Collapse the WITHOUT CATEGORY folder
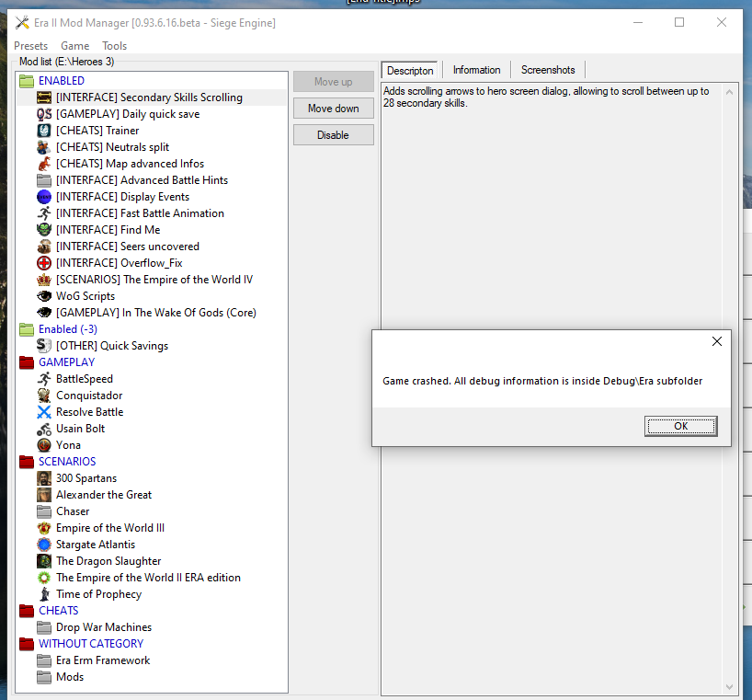 pos(27,644)
